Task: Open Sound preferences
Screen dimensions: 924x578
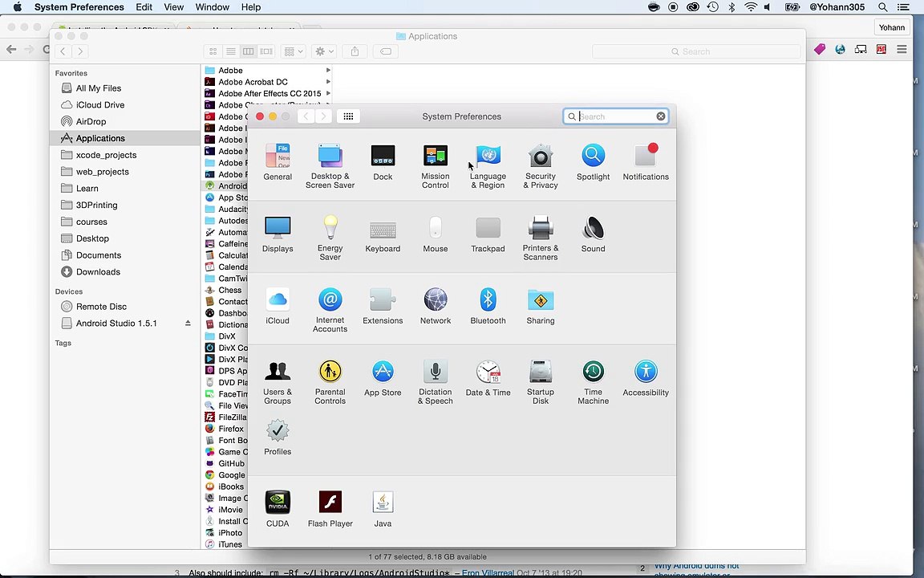Action: (593, 234)
